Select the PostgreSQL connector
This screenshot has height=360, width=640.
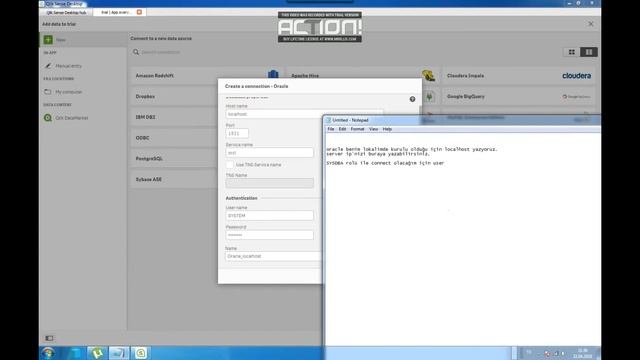tap(174, 158)
